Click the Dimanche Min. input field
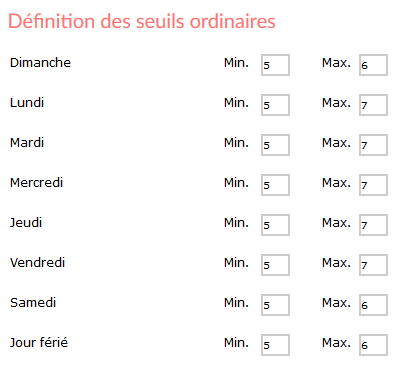The width and height of the screenshot is (401, 368). [x=275, y=65]
